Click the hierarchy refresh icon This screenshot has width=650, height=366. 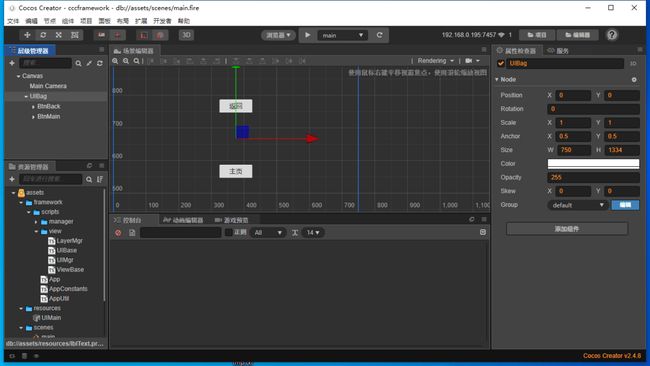pyautogui.click(x=100, y=63)
